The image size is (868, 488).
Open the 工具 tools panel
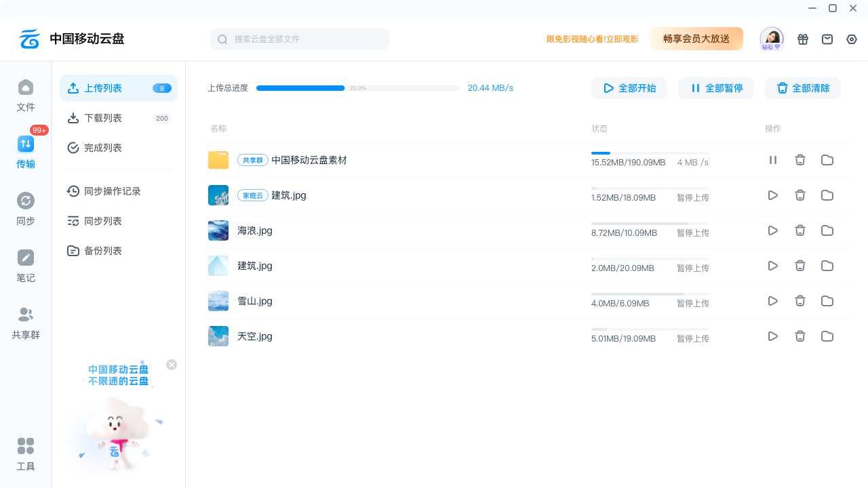point(25,453)
